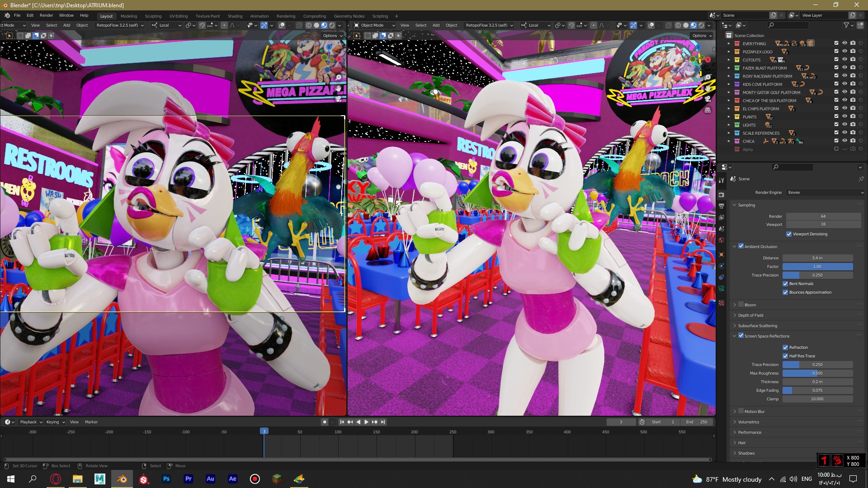
Task: Pin the Scene properties context
Action: tap(861, 179)
